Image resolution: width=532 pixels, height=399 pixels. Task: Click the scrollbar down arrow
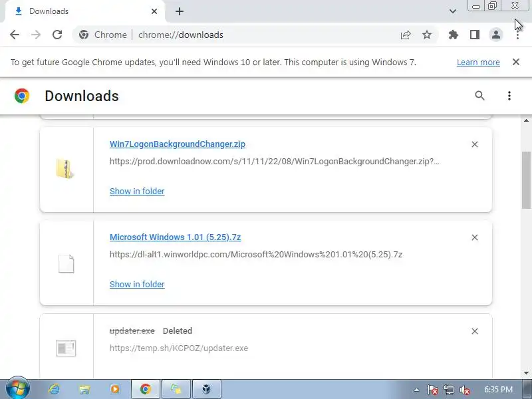526,373
